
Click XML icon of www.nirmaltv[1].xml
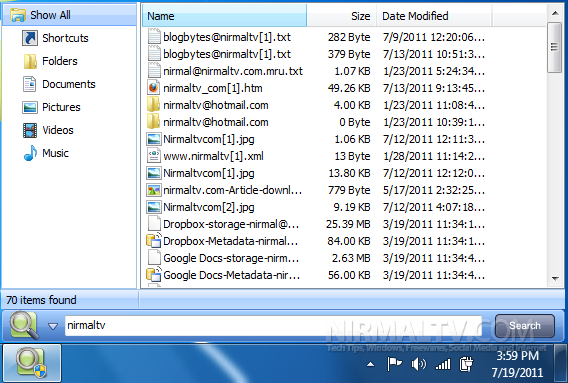[154, 156]
